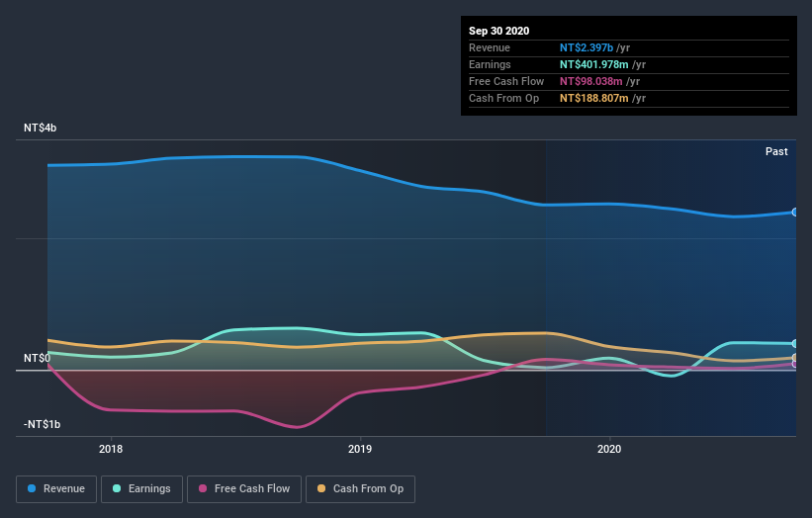Click the Revenue row label in tooltip
Image resolution: width=812 pixels, height=518 pixels.
click(490, 47)
